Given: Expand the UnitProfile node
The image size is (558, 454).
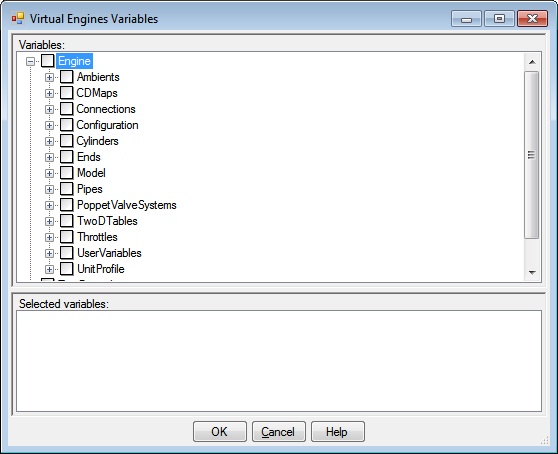Looking at the screenshot, I should [49, 269].
